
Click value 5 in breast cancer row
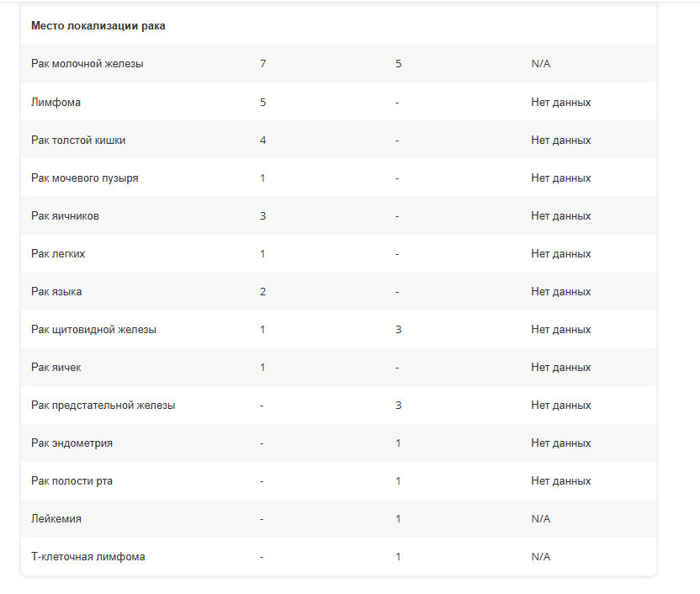pyautogui.click(x=398, y=64)
